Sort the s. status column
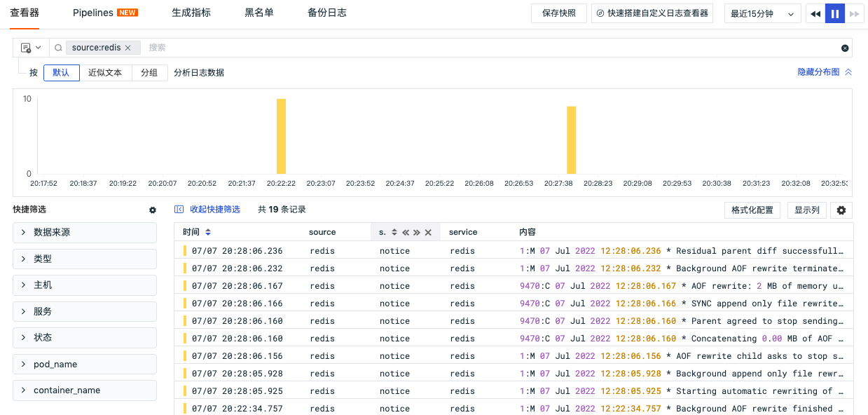Viewport: 868px width, 415px height. (394, 232)
